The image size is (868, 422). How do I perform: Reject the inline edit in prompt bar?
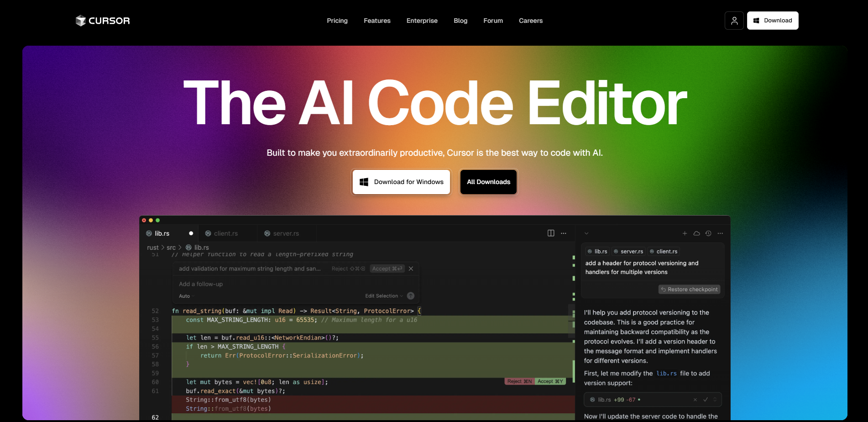click(348, 269)
